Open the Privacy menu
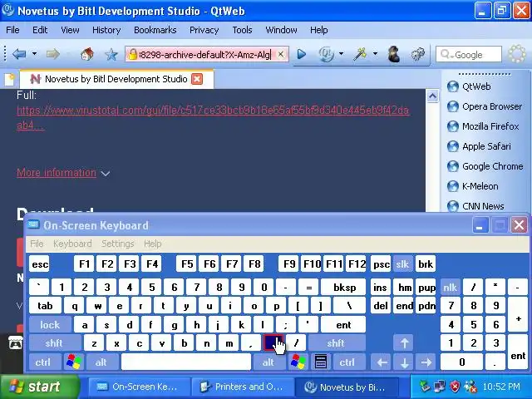The height and width of the screenshot is (399, 532). click(x=204, y=30)
